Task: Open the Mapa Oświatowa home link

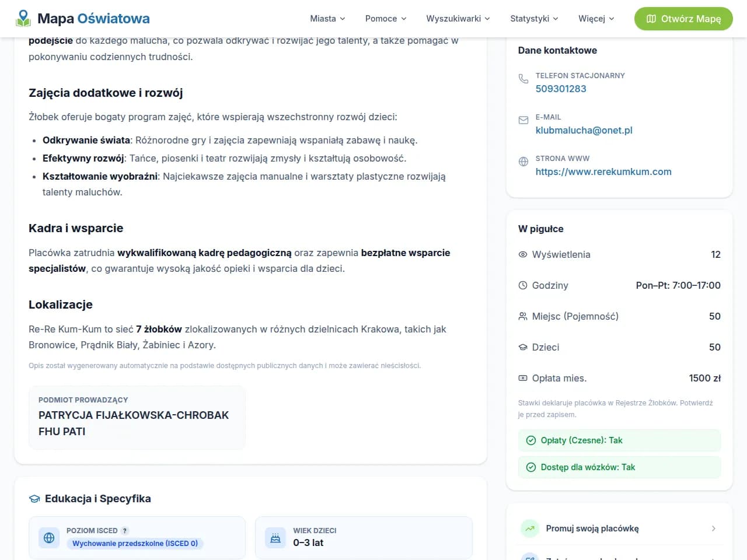Action: pyautogui.click(x=83, y=19)
